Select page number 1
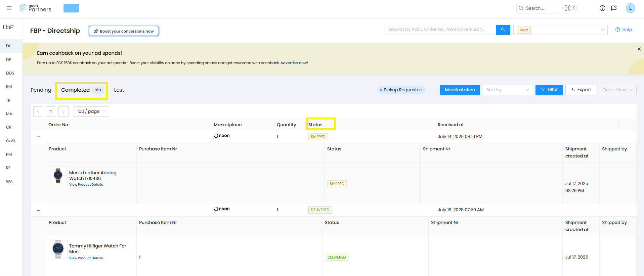The image size is (644, 276). [x=51, y=111]
